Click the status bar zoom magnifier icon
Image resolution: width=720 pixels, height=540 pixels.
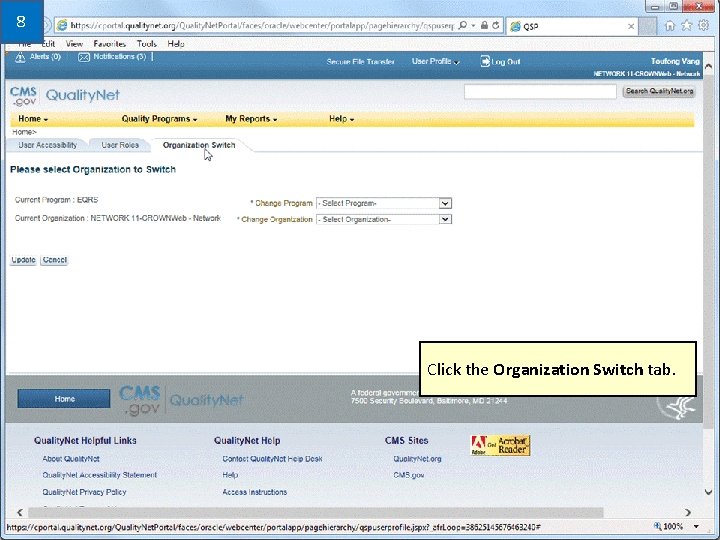[x=658, y=526]
